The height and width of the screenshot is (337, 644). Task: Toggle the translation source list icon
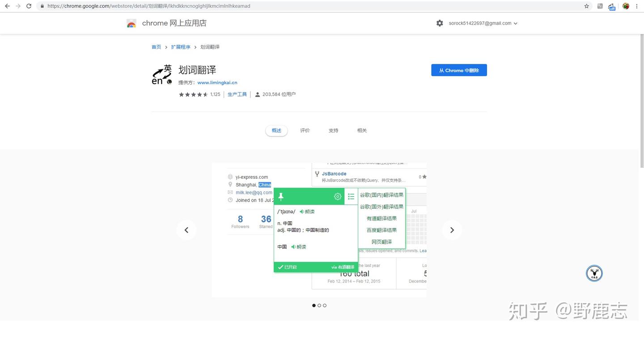click(351, 196)
